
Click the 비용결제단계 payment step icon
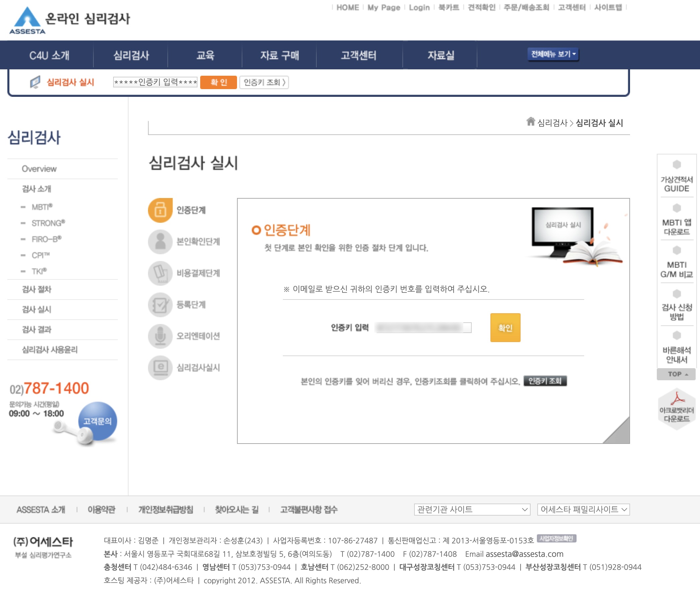click(160, 273)
